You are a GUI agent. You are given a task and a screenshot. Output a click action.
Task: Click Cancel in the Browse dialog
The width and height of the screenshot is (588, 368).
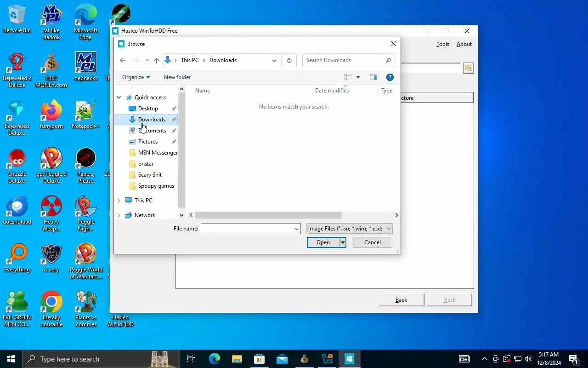coord(373,242)
